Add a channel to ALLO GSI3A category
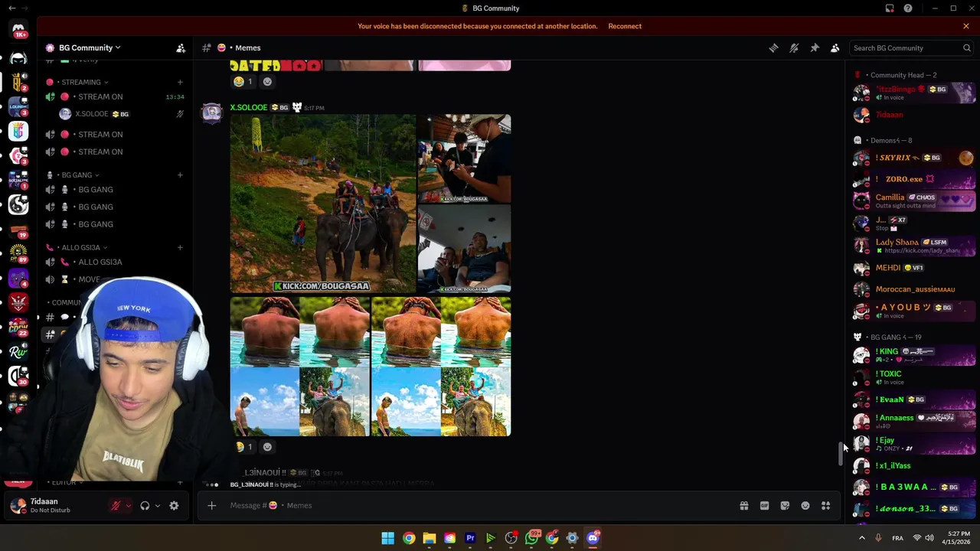Image resolution: width=980 pixels, height=551 pixels. (x=180, y=247)
